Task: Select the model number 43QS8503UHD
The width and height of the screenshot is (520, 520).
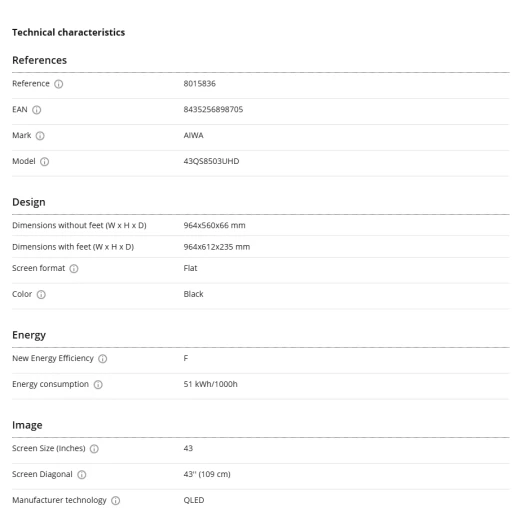Action: (x=211, y=161)
